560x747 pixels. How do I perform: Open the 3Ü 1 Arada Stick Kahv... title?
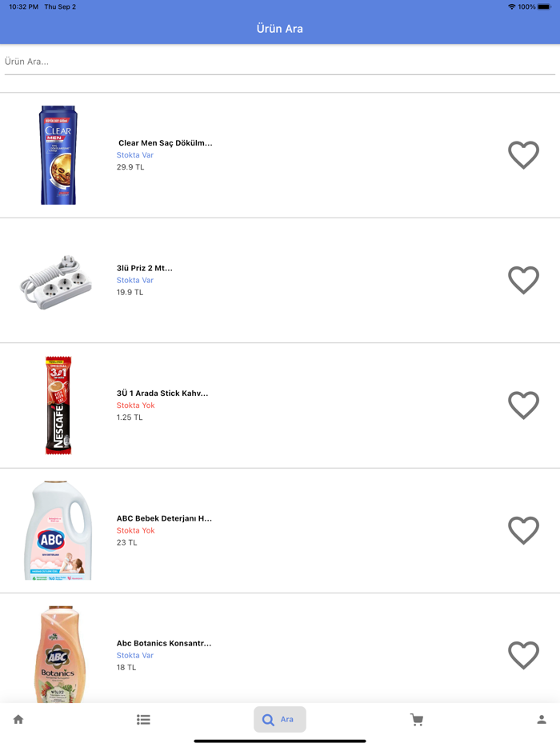[x=162, y=393]
